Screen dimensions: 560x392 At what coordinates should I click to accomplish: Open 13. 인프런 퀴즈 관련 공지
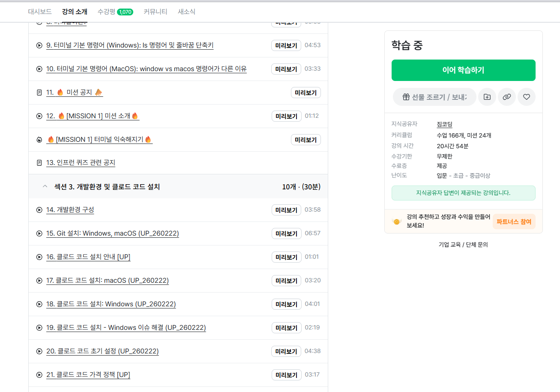point(81,163)
